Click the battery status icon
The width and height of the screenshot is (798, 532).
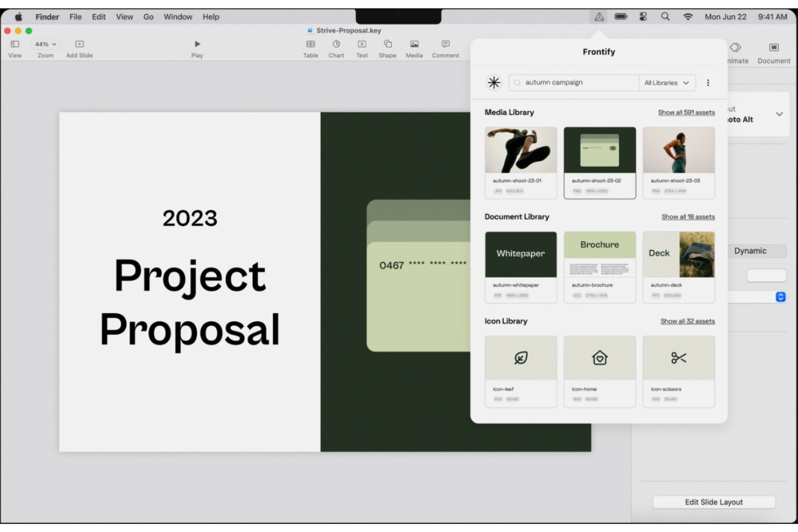click(621, 17)
